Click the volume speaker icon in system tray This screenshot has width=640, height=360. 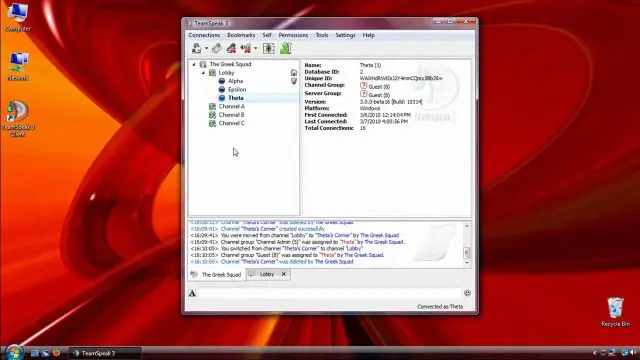tap(633, 353)
